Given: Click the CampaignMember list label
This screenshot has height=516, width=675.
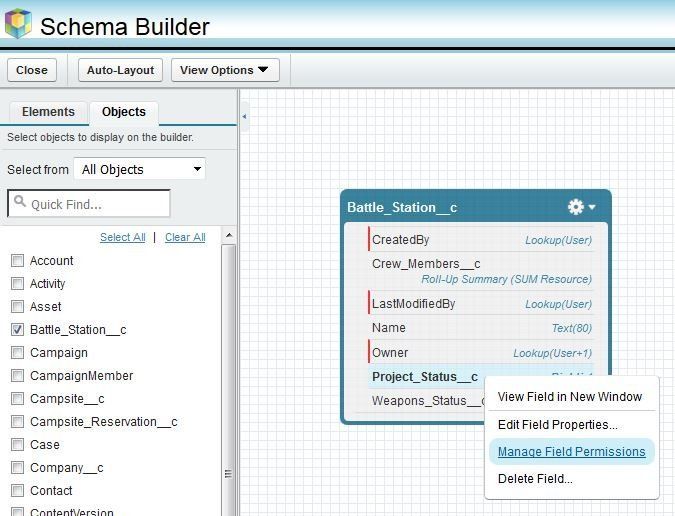Looking at the screenshot, I should point(81,376).
